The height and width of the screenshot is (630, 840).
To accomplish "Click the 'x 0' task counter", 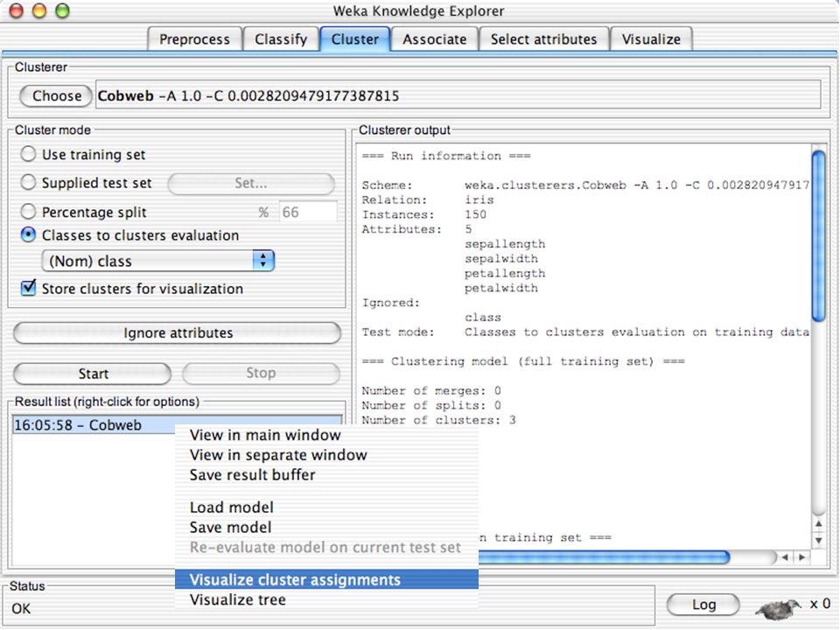I will pyautogui.click(x=820, y=604).
